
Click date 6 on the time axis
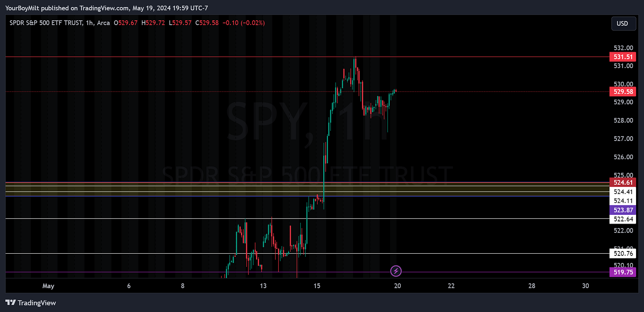(129, 286)
